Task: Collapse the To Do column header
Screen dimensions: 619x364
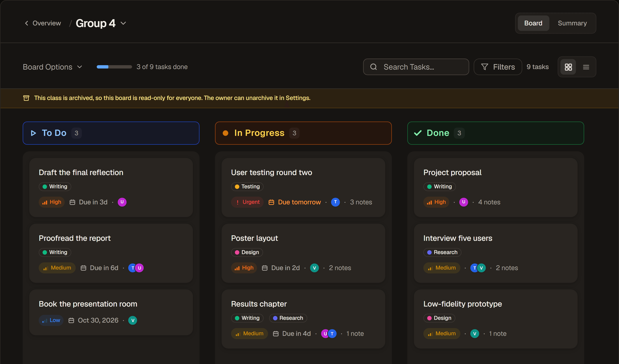Action: click(x=111, y=133)
